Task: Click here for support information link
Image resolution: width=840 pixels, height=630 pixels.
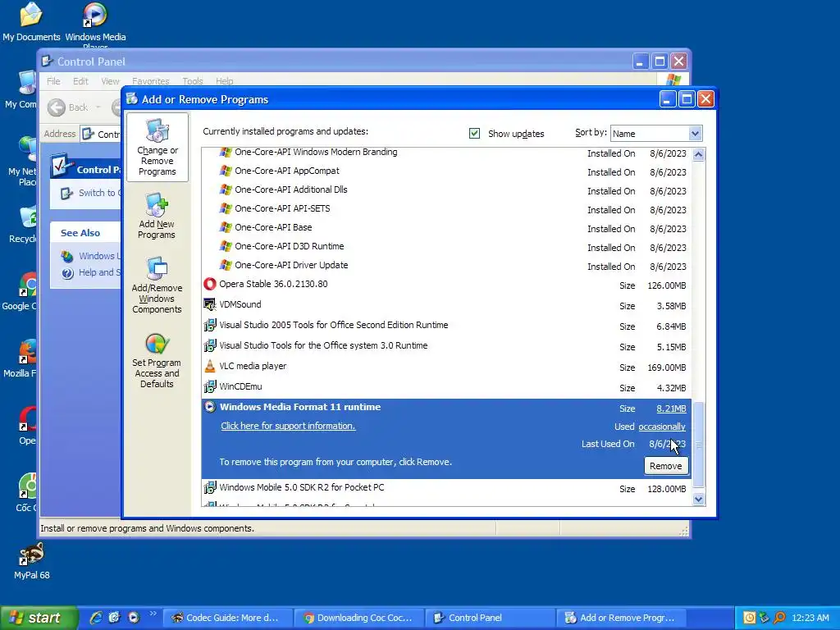Action: click(288, 426)
